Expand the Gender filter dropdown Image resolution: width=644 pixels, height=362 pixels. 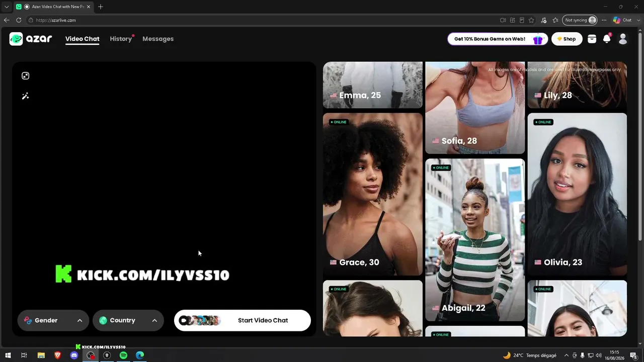tap(53, 320)
